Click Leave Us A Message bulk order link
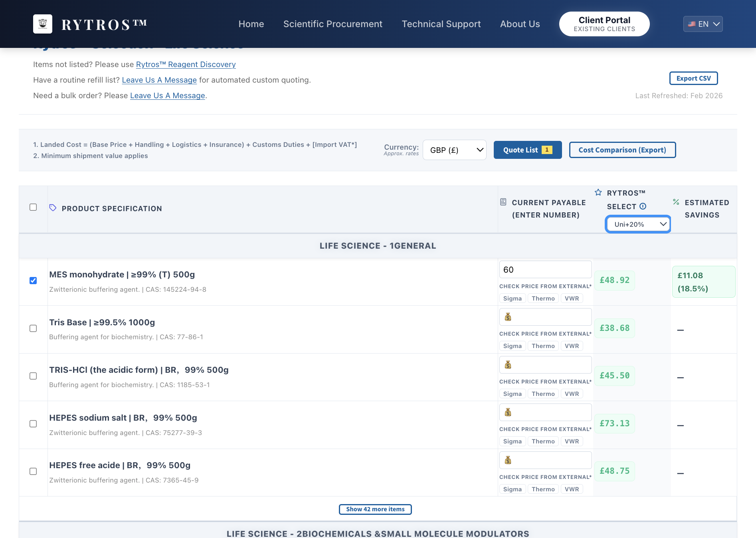Image resolution: width=756 pixels, height=538 pixels. point(168,95)
